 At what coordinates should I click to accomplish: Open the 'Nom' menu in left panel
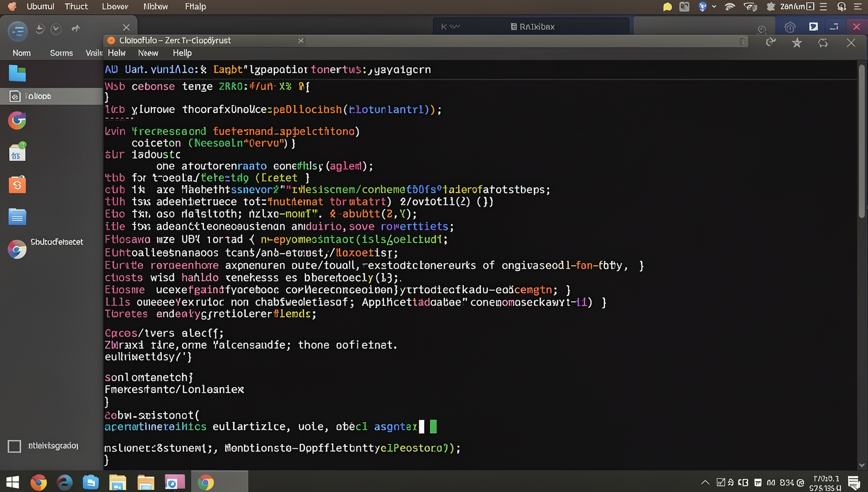22,53
